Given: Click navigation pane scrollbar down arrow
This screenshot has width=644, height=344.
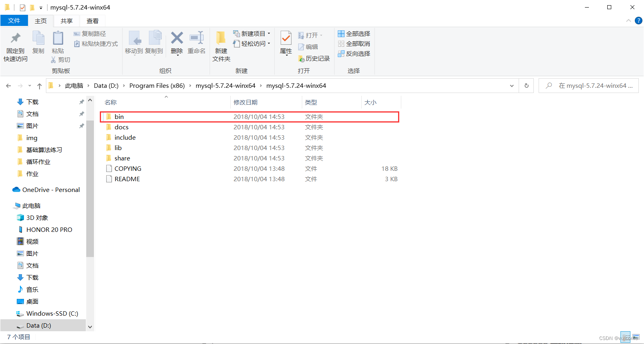Looking at the screenshot, I should coord(90,327).
